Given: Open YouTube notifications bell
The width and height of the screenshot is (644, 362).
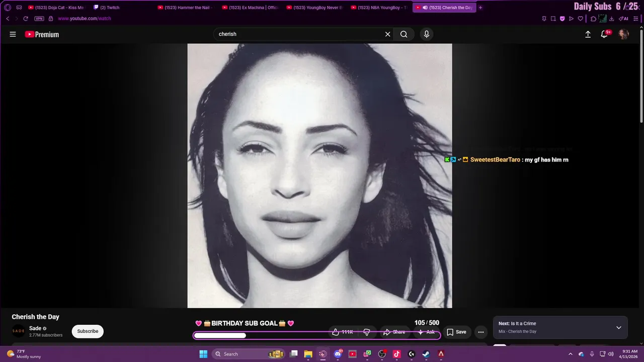Looking at the screenshot, I should pos(605,34).
